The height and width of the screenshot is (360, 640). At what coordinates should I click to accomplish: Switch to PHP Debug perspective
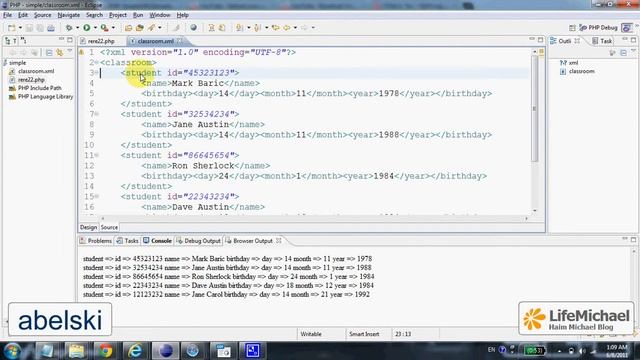pyautogui.click(x=598, y=28)
